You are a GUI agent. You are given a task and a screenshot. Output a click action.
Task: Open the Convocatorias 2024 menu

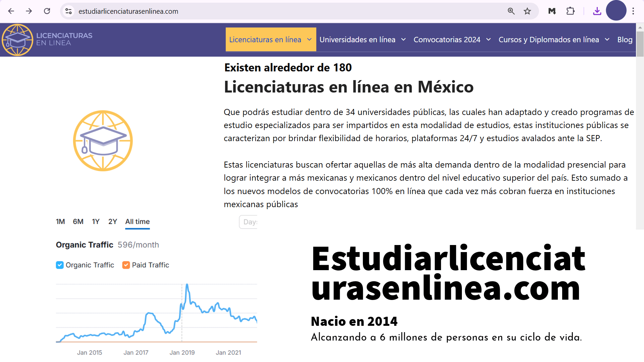[x=452, y=40]
